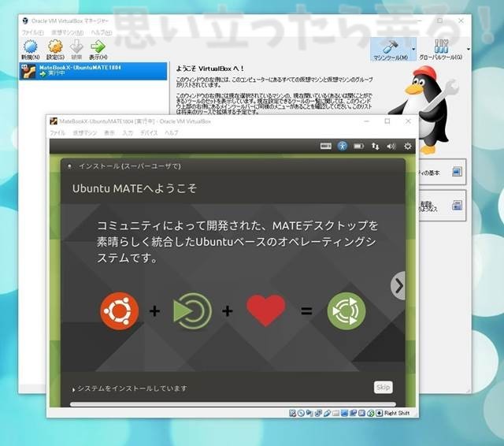Viewport: 504px width, 446px height.
Task: Click the red heart image in slideshow
Action: tap(266, 310)
